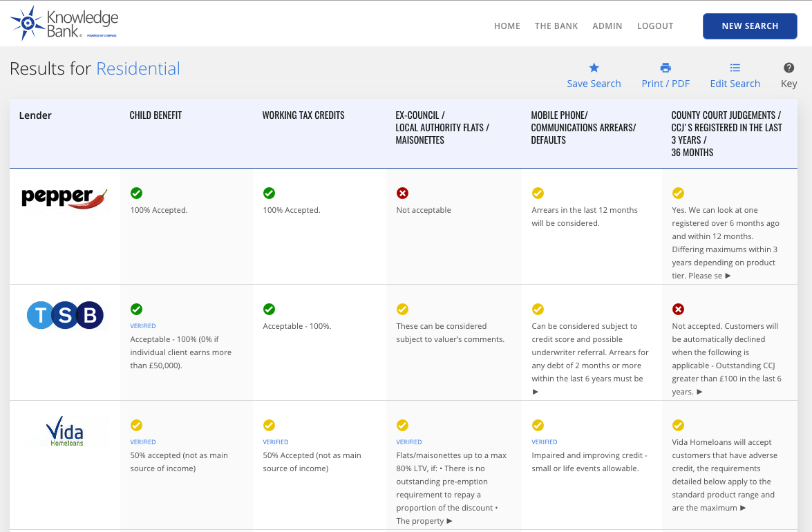Click the Print / PDF link
Viewport: 812px width, 532px height.
[x=665, y=84]
